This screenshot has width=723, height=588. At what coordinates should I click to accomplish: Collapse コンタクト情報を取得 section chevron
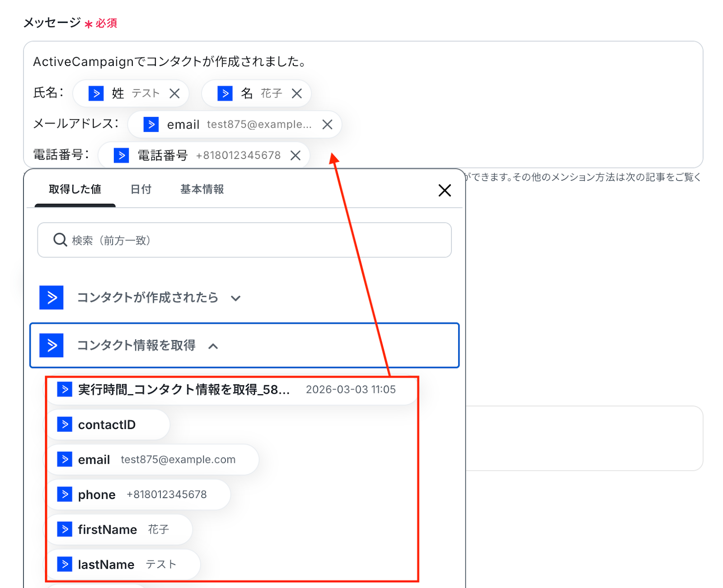tap(213, 346)
